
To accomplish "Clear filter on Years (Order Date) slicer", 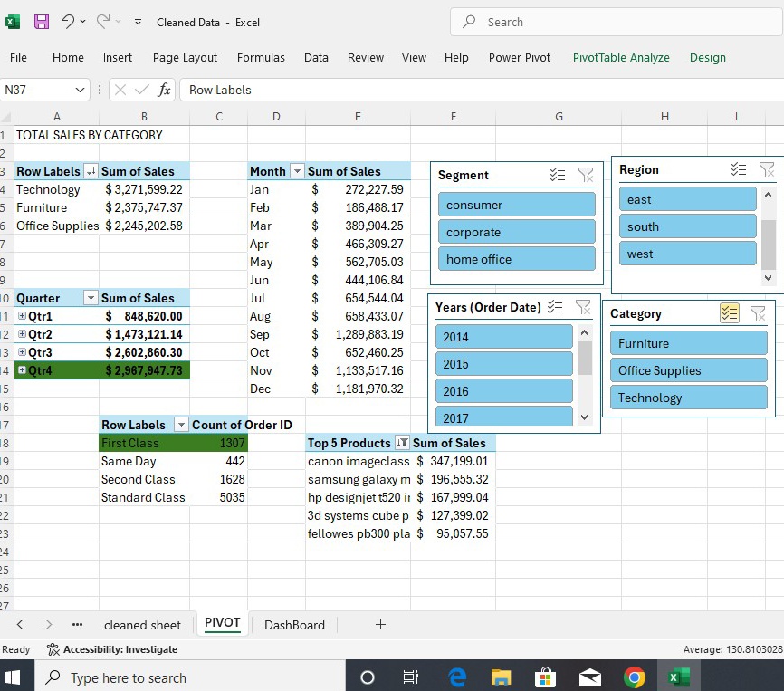I will pyautogui.click(x=583, y=306).
